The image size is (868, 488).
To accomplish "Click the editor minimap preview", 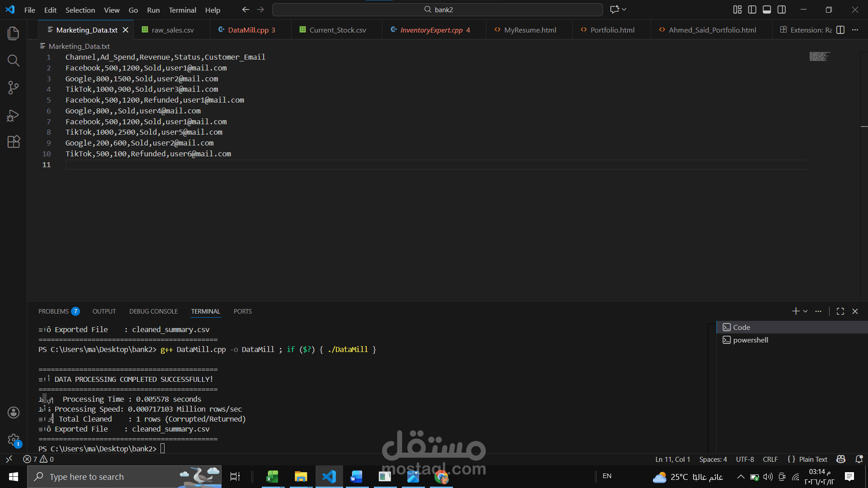I will click(819, 56).
